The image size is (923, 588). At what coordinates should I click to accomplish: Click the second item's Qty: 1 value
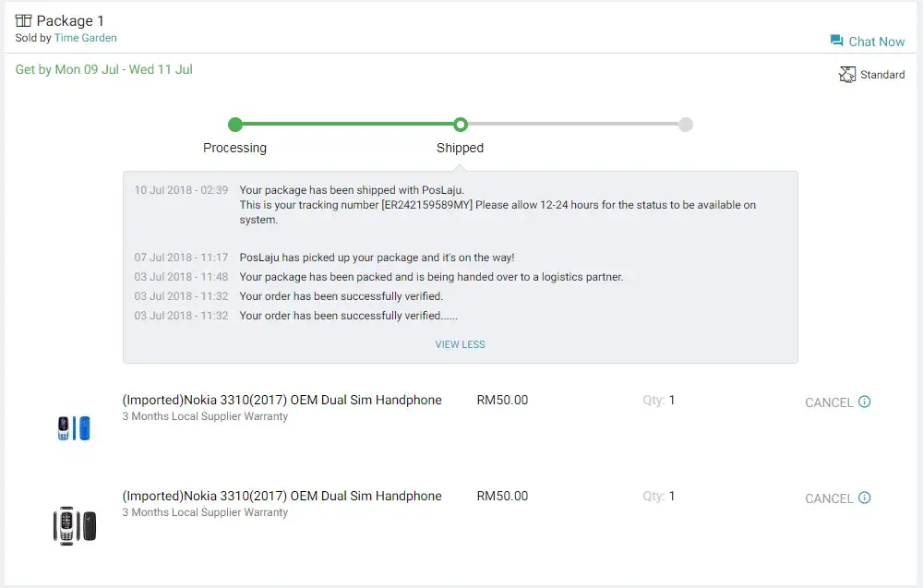point(659,496)
